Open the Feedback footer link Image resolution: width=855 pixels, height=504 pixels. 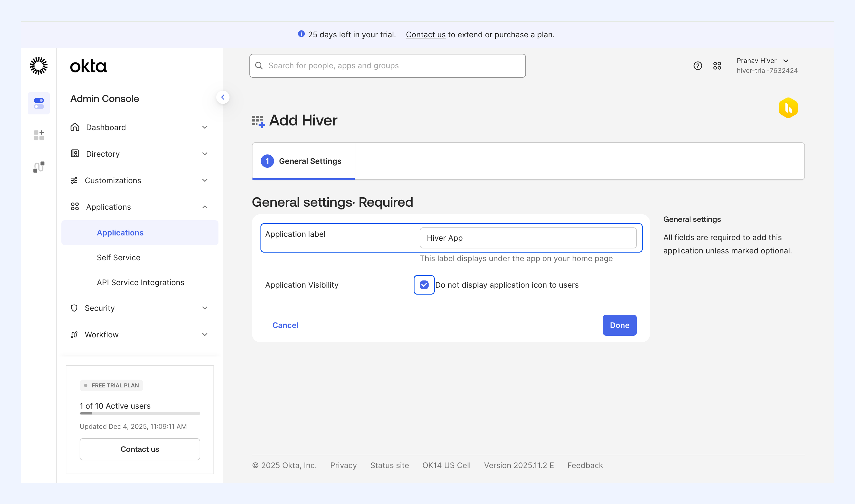coord(585,465)
